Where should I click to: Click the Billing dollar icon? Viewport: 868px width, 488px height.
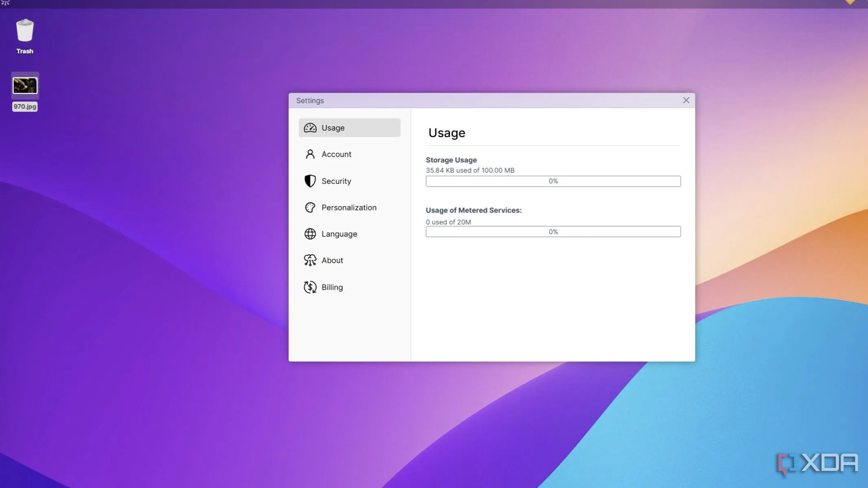[310, 287]
